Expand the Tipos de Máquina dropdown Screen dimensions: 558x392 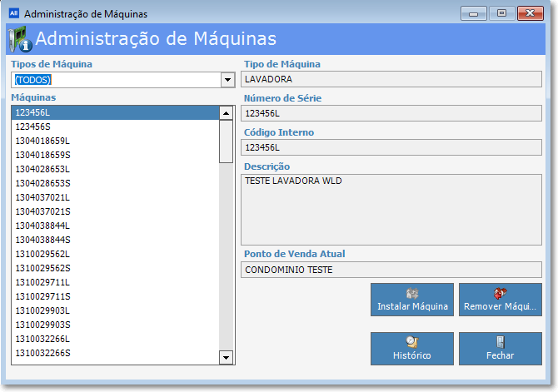coord(227,80)
